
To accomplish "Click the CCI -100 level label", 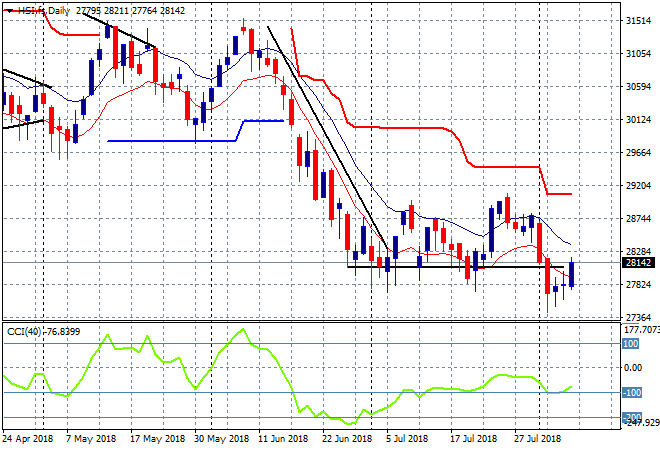I will (x=632, y=392).
